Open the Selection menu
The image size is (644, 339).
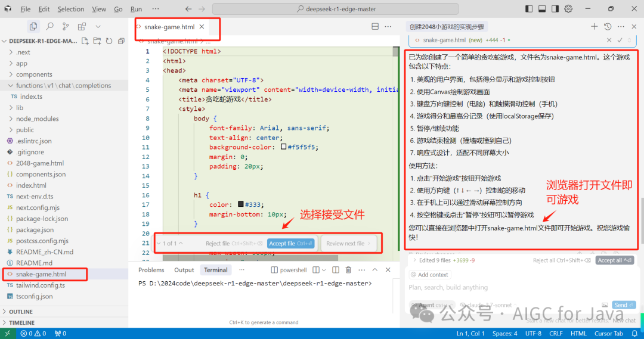pos(70,9)
